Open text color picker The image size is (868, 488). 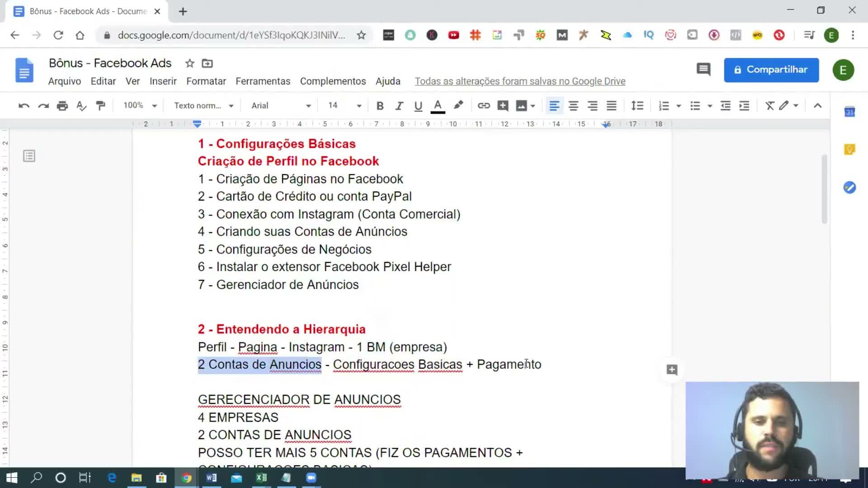438,106
